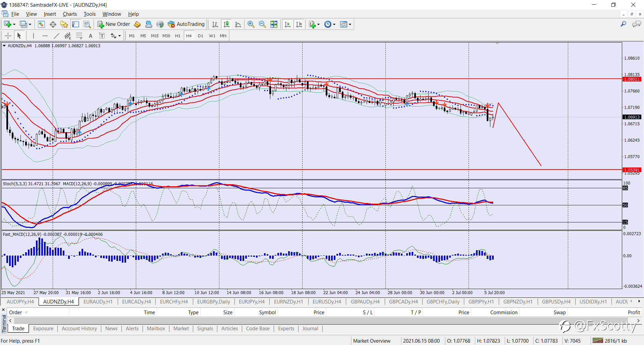
Task: Show next chart tabs with right arrow
Action: click(x=639, y=301)
